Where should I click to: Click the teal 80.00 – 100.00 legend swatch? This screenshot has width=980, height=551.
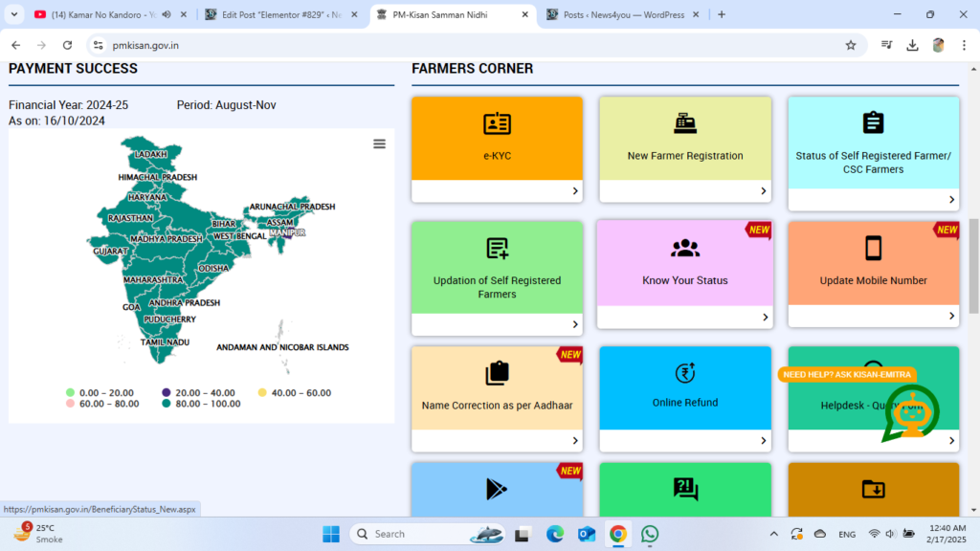(x=167, y=404)
